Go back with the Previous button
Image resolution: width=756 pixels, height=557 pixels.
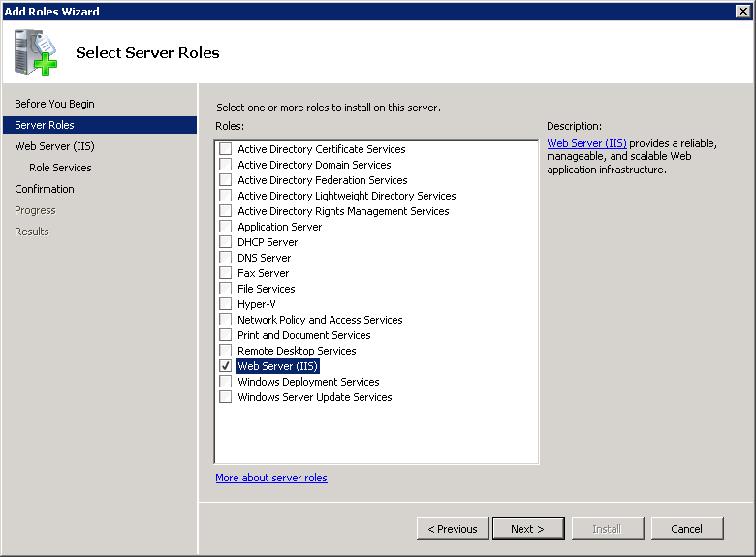453,529
